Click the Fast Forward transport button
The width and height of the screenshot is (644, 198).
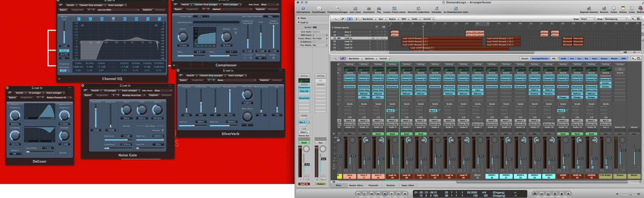point(378,194)
